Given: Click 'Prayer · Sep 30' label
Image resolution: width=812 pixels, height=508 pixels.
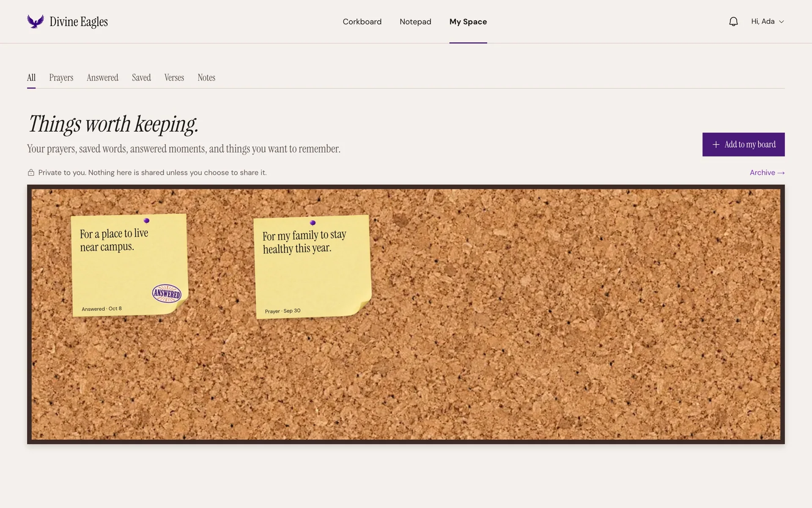Looking at the screenshot, I should [x=283, y=311].
